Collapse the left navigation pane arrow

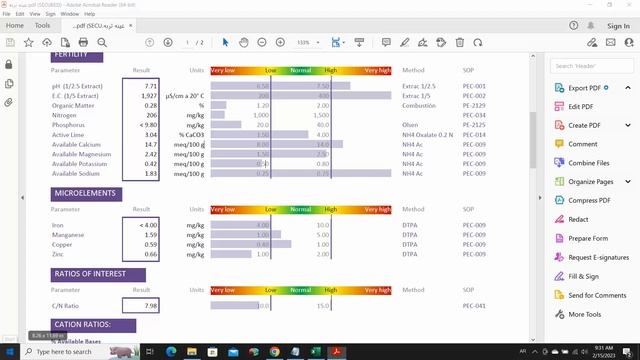coord(22,198)
